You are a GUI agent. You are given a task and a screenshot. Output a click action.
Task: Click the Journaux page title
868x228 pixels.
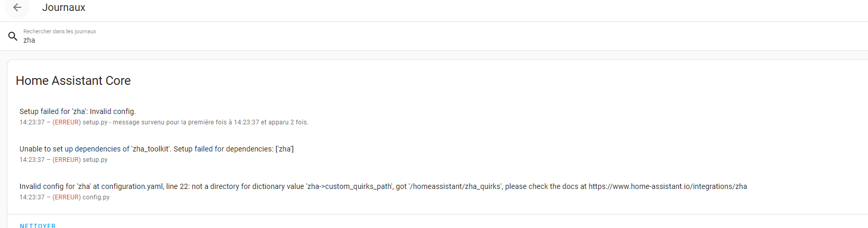63,7
